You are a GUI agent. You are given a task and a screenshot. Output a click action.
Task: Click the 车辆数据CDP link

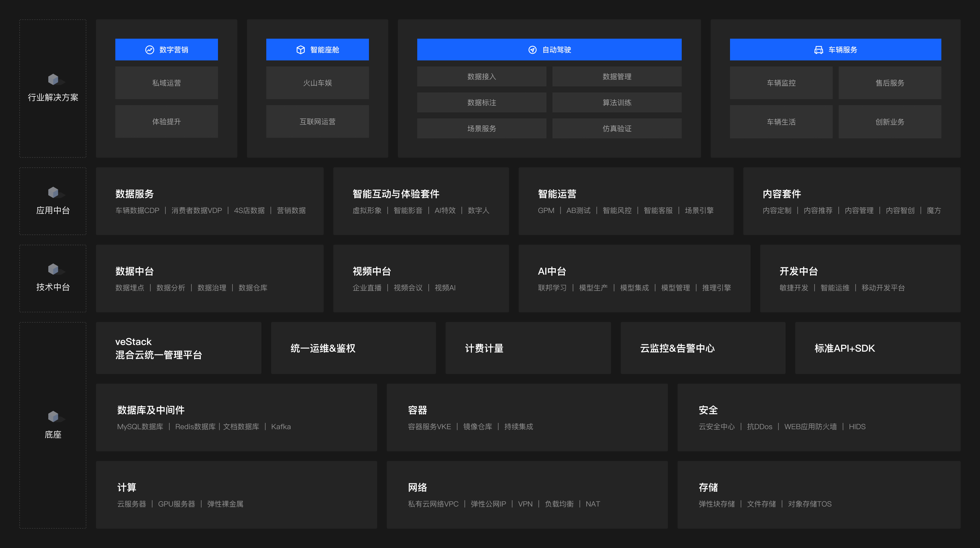tap(137, 211)
